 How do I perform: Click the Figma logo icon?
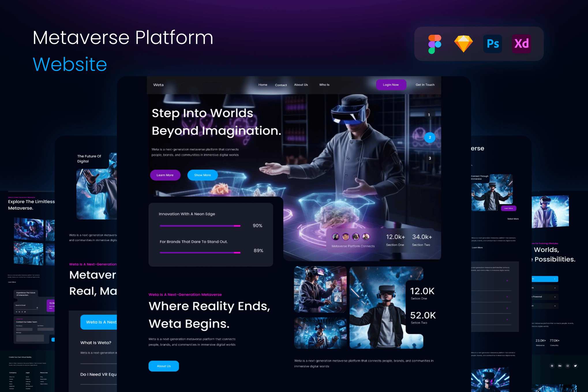click(435, 44)
